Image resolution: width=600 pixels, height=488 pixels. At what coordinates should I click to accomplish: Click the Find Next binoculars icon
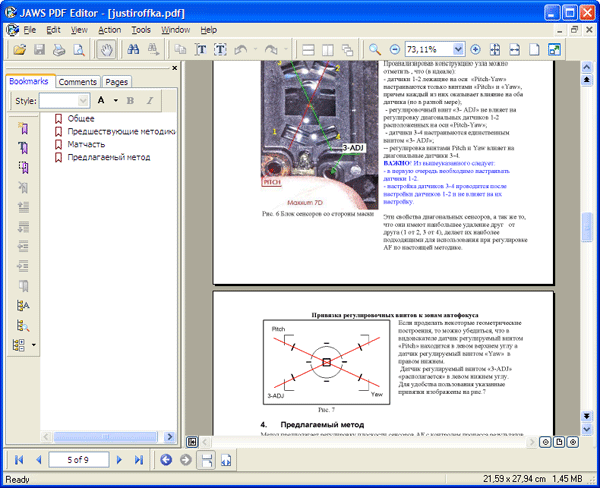click(153, 49)
